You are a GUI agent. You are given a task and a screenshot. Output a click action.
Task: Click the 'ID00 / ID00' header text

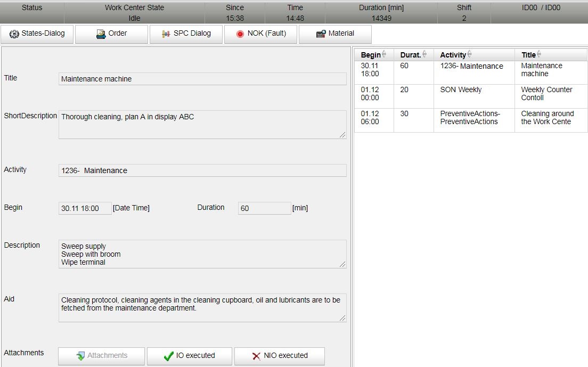pos(541,7)
